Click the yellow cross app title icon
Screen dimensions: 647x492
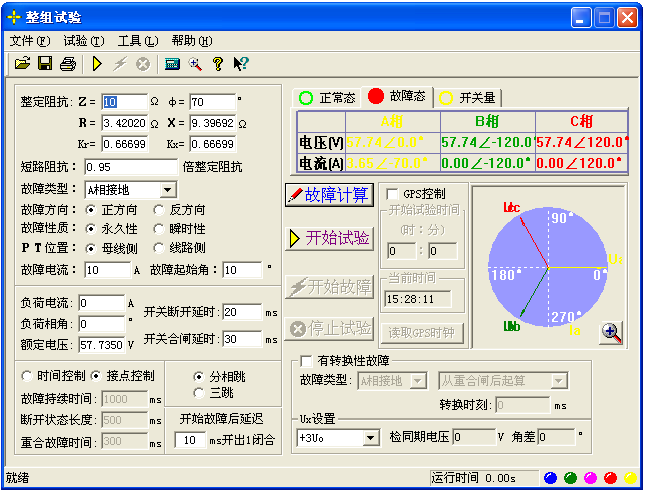tap(14, 17)
